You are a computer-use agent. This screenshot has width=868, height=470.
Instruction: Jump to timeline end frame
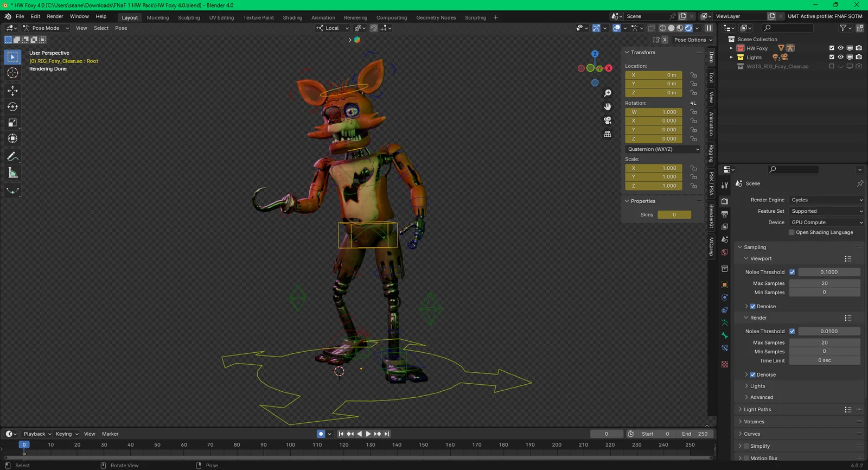point(387,434)
